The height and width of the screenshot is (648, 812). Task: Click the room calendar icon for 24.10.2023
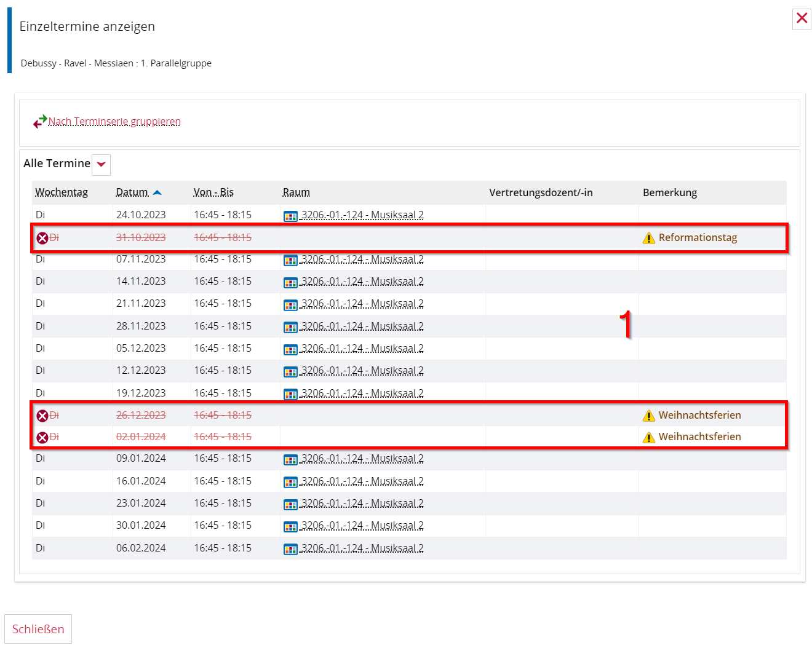pos(290,216)
